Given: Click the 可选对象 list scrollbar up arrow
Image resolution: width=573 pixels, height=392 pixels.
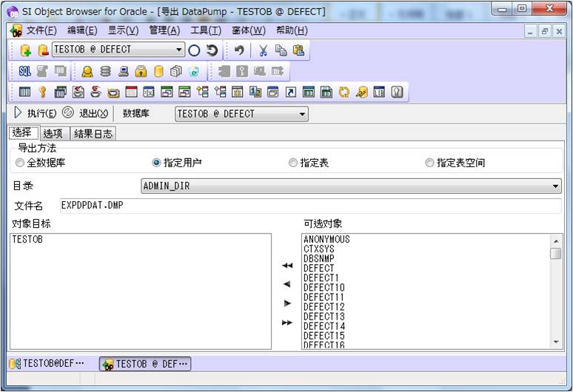Looking at the screenshot, I should point(556,241).
